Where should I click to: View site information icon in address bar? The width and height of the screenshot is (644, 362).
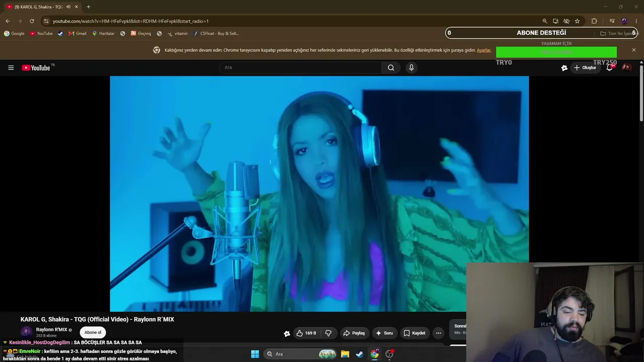(46, 21)
